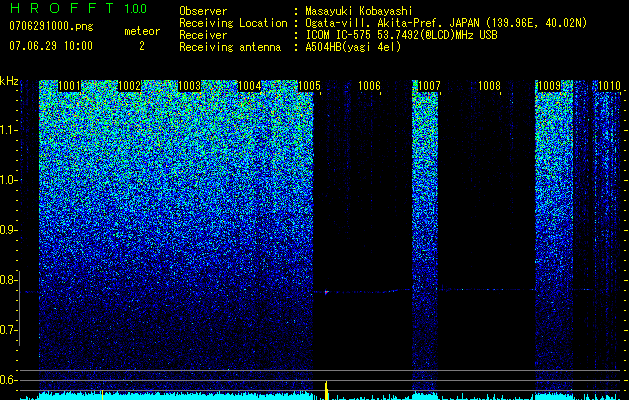
Task: Click the kHz axis unit label
Action: tap(9, 81)
